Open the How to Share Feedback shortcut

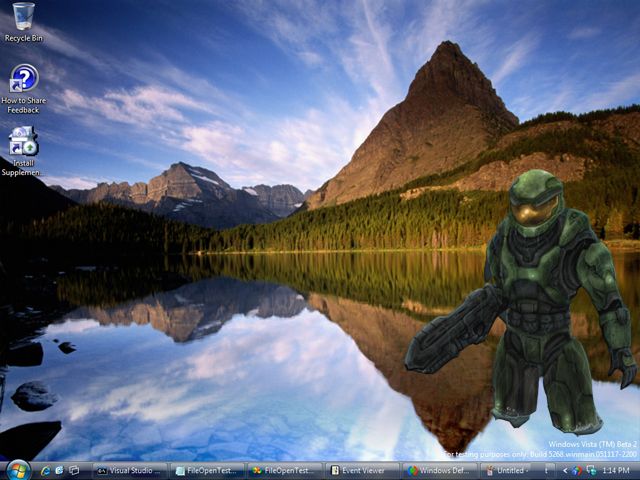pos(24,89)
